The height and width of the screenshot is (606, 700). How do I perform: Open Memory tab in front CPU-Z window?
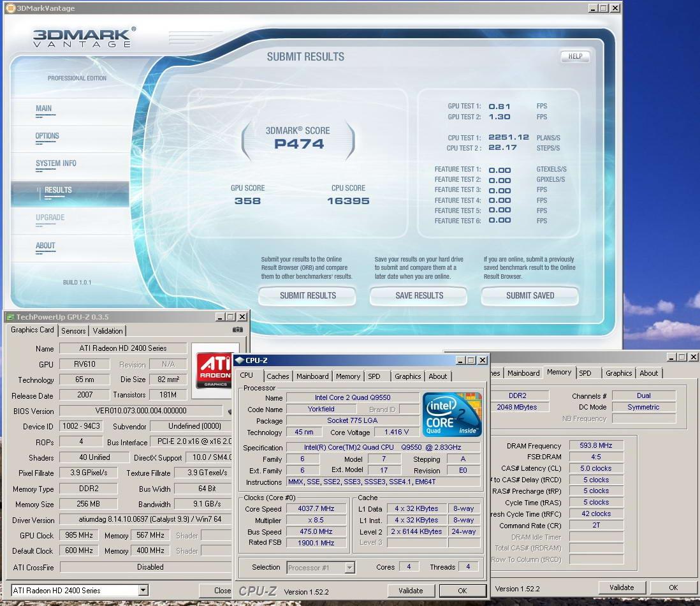pyautogui.click(x=348, y=376)
